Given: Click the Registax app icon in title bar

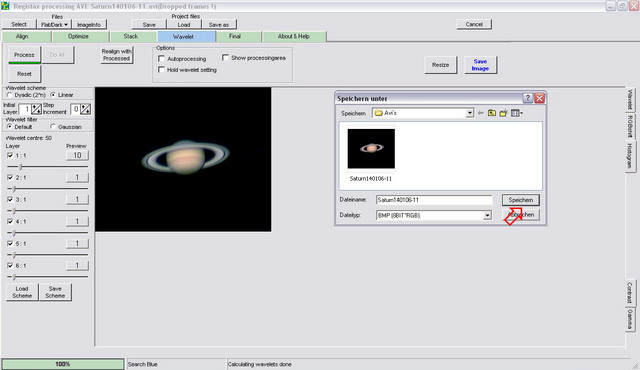Looking at the screenshot, I should (x=5, y=6).
